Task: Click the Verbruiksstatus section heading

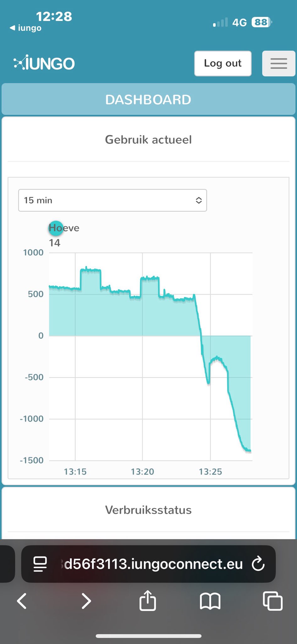Action: (x=148, y=510)
